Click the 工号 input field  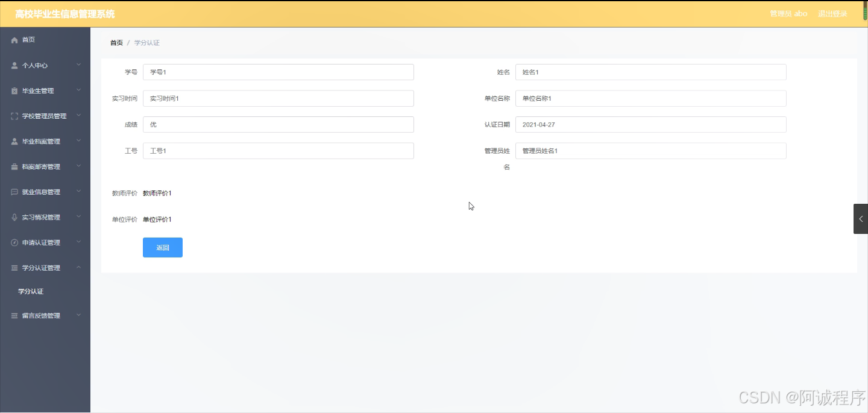278,151
